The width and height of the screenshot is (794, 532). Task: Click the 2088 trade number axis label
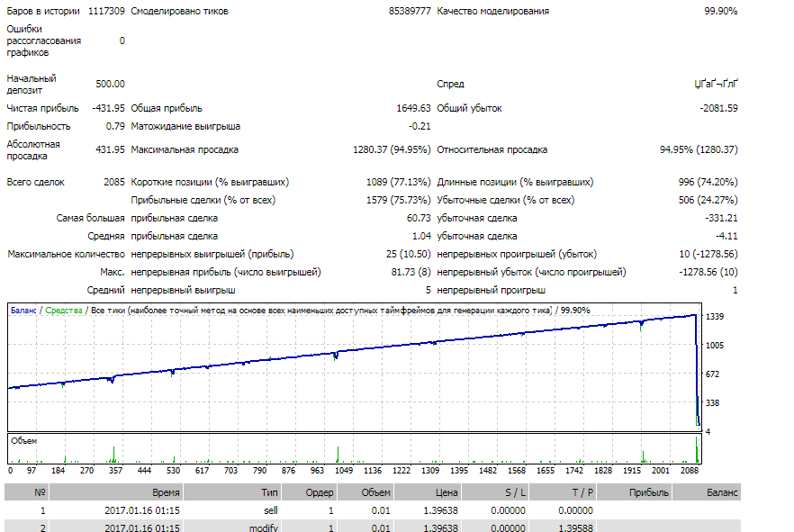tap(690, 471)
